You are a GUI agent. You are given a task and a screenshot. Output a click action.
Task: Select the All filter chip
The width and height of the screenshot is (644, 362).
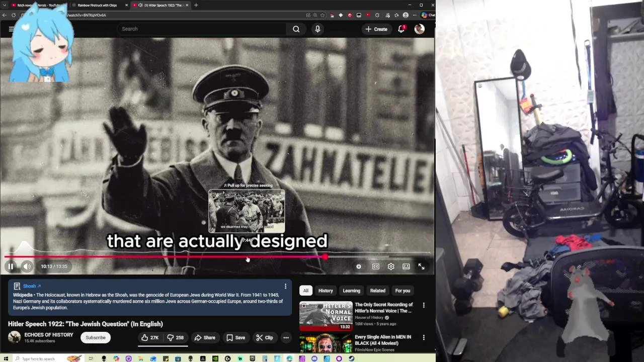click(305, 291)
